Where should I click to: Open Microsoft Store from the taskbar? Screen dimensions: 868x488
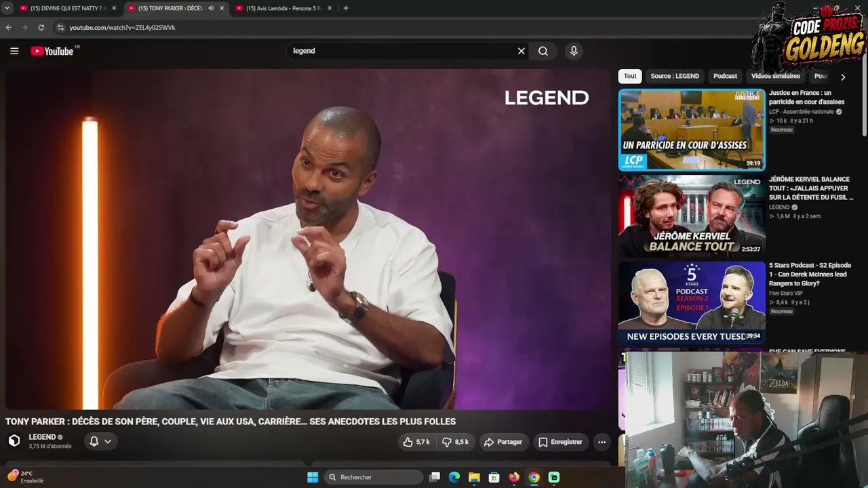[x=494, y=477]
